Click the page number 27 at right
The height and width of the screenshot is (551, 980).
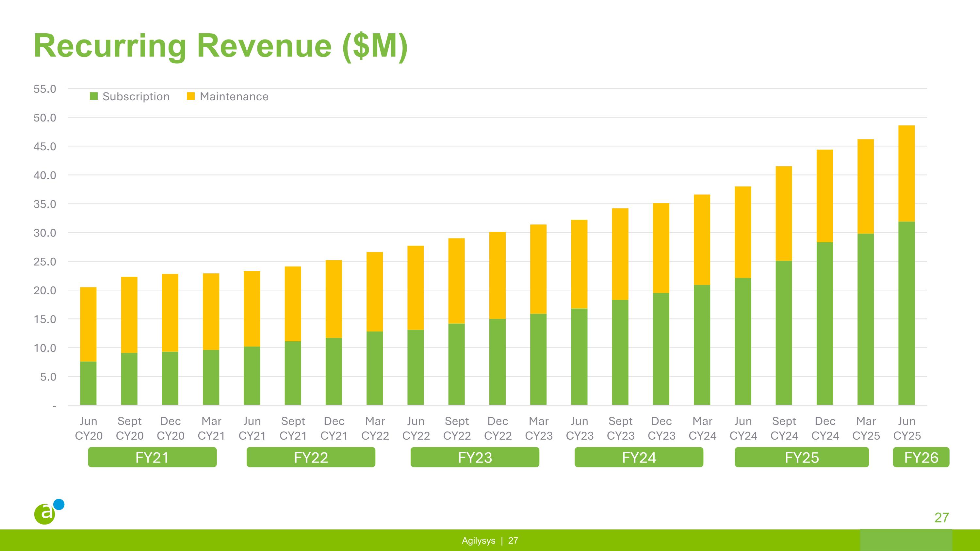[941, 518]
